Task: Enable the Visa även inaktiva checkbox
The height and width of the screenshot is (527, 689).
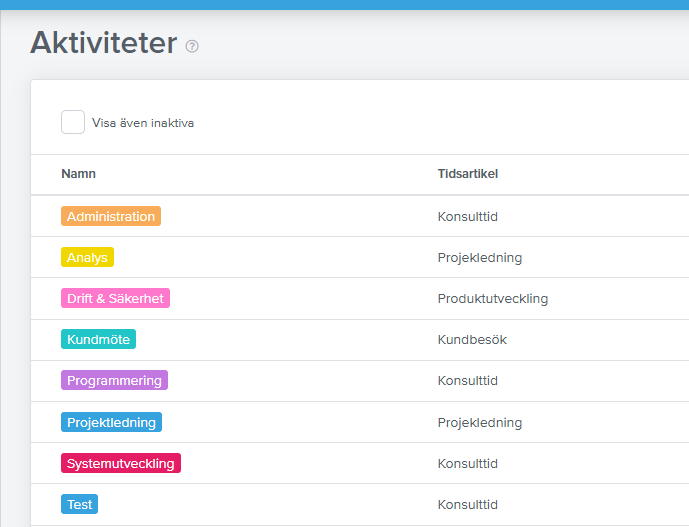Action: point(73,122)
